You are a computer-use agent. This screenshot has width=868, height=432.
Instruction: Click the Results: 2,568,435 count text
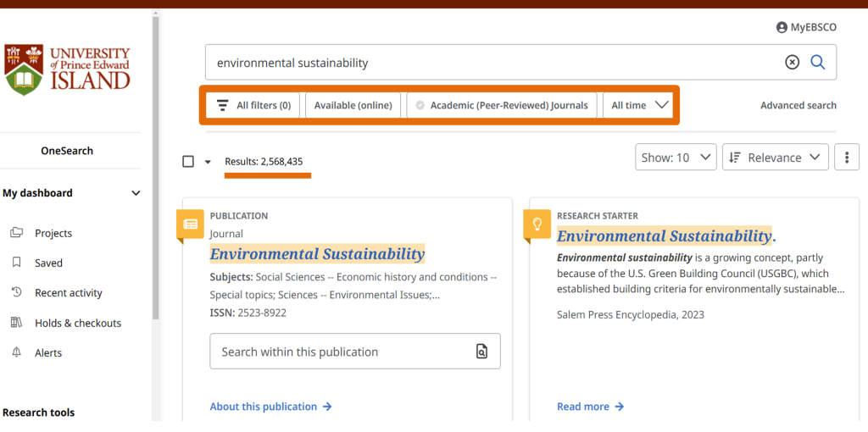264,162
